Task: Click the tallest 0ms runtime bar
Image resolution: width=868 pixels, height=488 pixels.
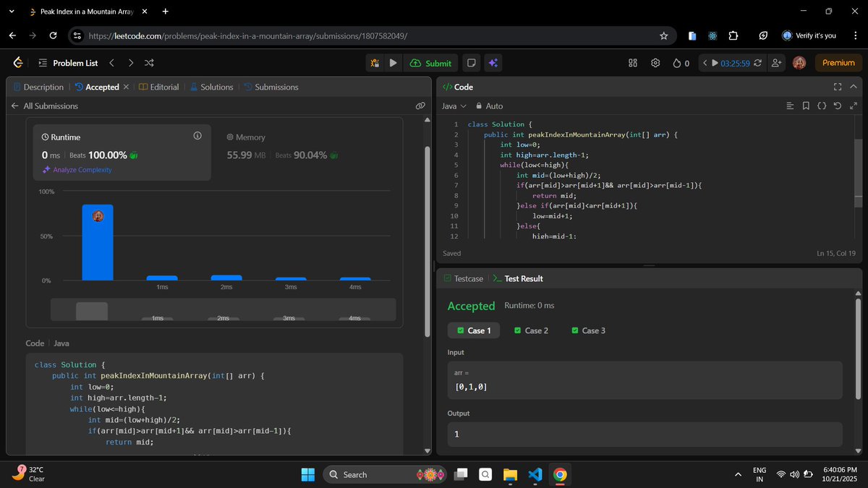Action: tap(98, 242)
